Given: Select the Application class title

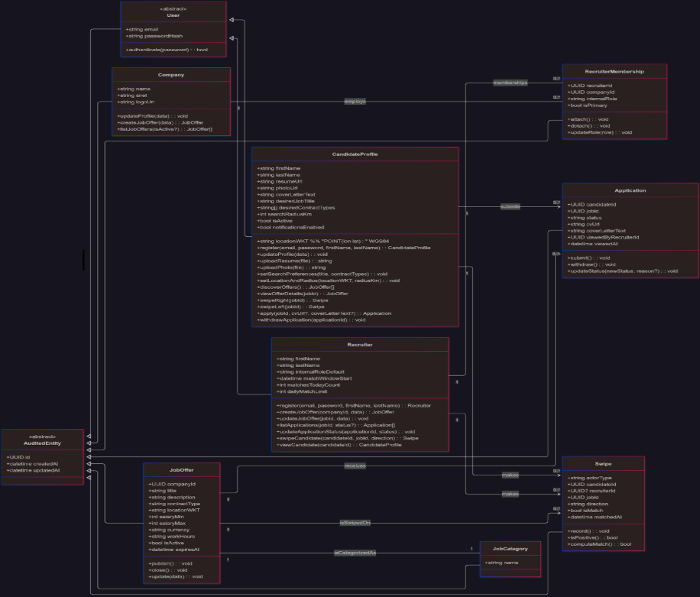Looking at the screenshot, I should (630, 190).
